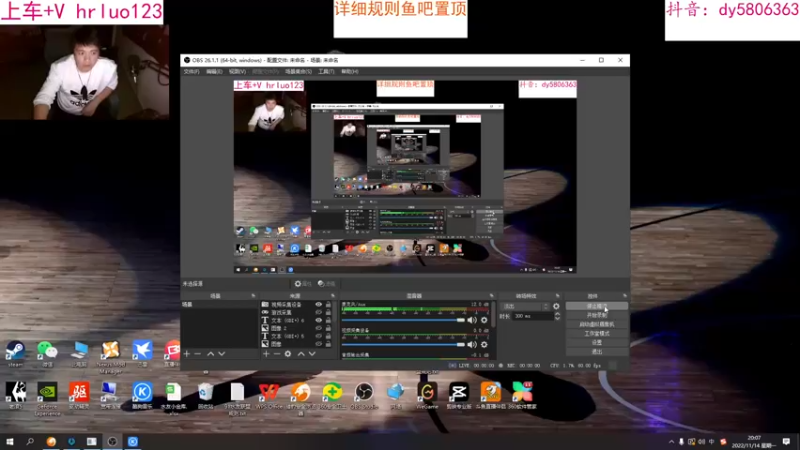Increase transition duration with stepper arrow
Image resolution: width=800 pixels, height=450 pixels.
(557, 314)
